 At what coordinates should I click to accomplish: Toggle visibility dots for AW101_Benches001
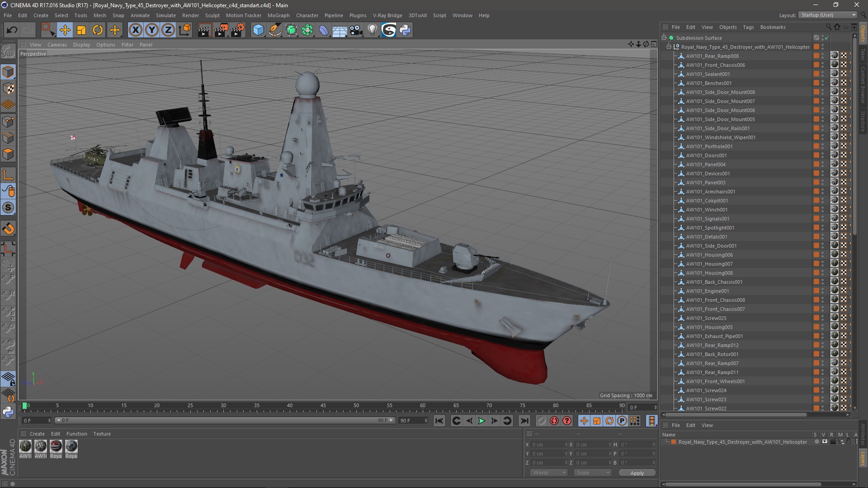tap(823, 83)
